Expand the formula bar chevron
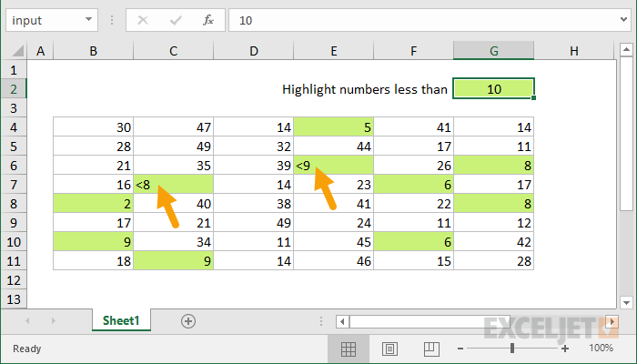The width and height of the screenshot is (637, 364). [x=623, y=19]
